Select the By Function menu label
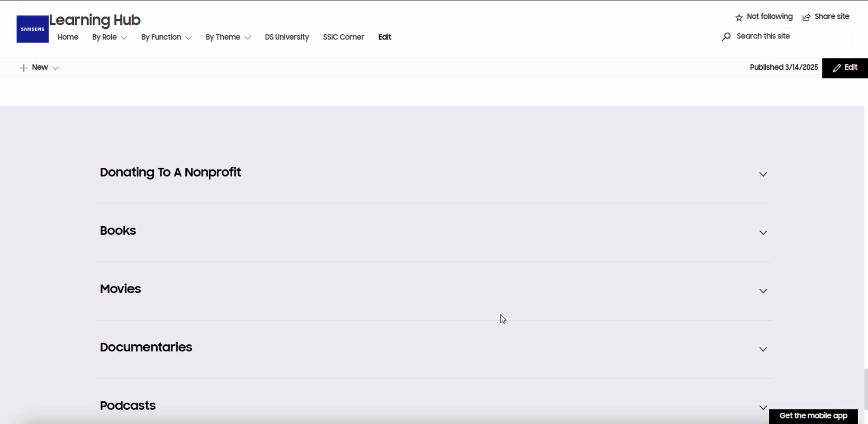 pyautogui.click(x=161, y=37)
